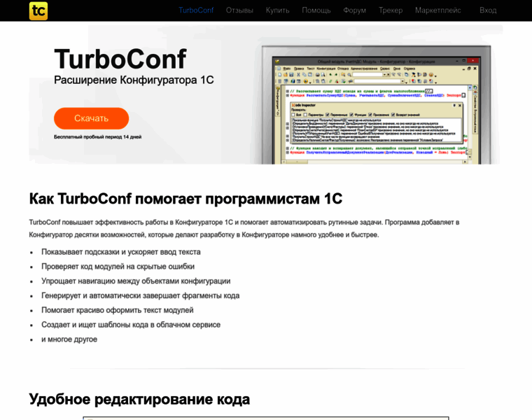Open the Помощь section
The height and width of the screenshot is (420, 532).
(316, 10)
